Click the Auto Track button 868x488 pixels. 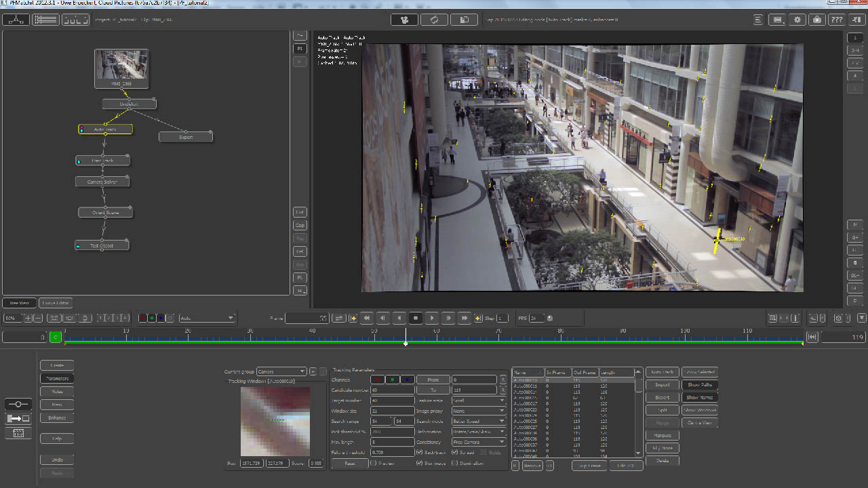coord(662,372)
